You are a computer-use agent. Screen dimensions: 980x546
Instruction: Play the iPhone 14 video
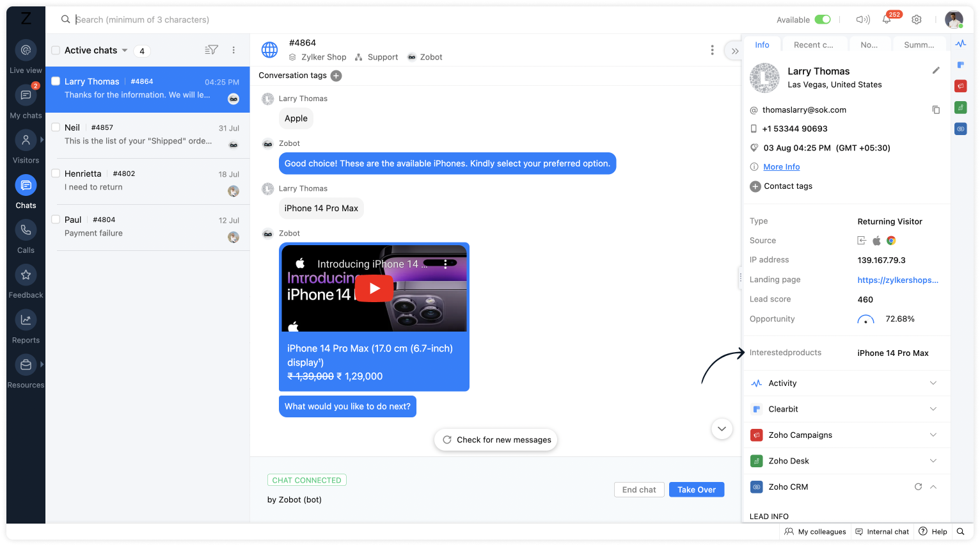(x=374, y=288)
